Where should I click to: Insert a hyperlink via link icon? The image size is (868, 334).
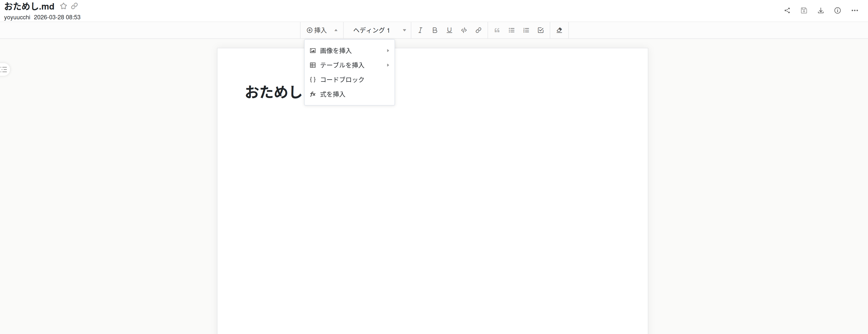coord(478,30)
